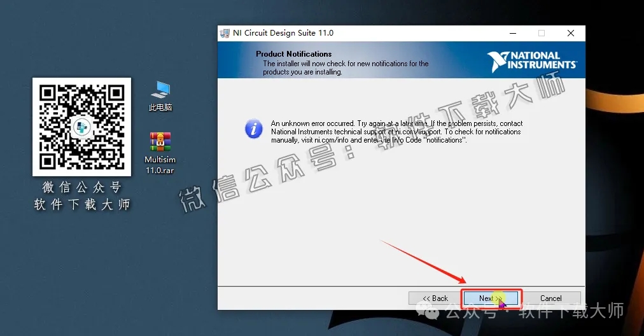Click the National Instruments logo

(532, 61)
